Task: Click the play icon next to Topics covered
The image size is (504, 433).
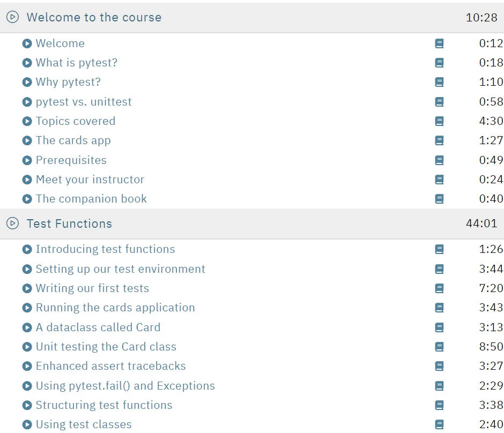Action: [x=27, y=121]
